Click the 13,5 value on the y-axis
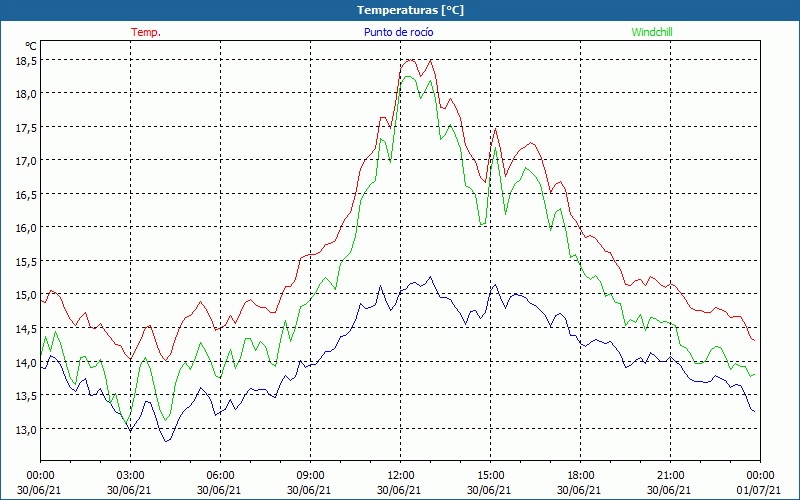This screenshot has height=500, width=800. point(26,395)
